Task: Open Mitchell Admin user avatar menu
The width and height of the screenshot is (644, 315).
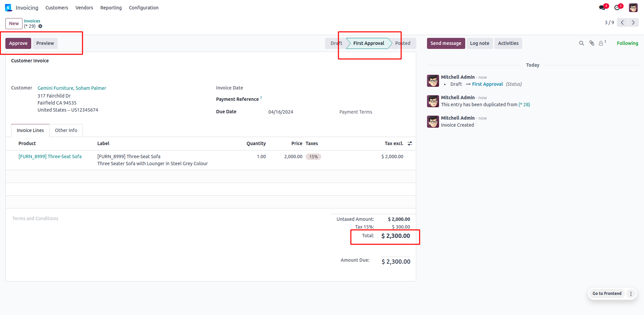Action: point(633,8)
